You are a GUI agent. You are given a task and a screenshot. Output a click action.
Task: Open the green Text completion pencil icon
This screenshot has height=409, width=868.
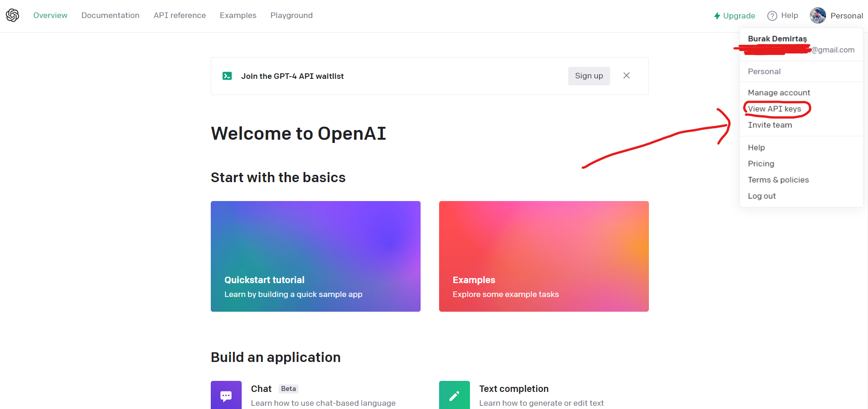454,396
